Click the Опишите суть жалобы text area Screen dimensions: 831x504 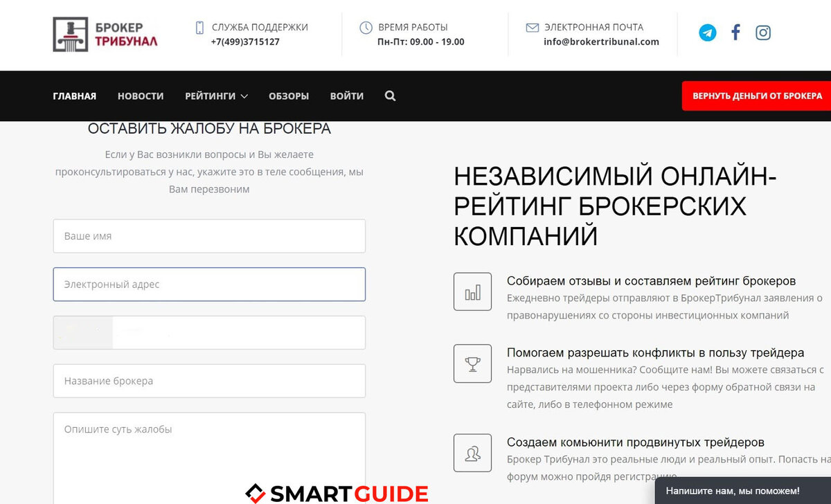click(209, 457)
